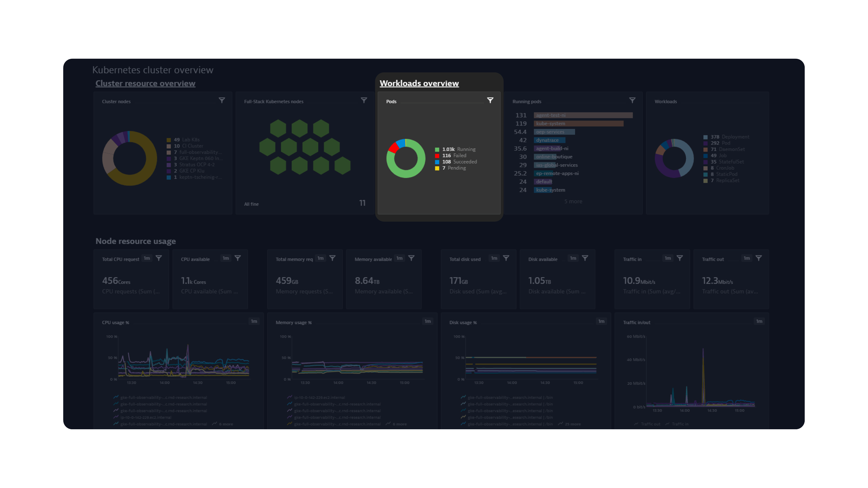Screen dimensions: 868x488
Task: Click filter icon on Running pods tile
Action: coord(633,100)
